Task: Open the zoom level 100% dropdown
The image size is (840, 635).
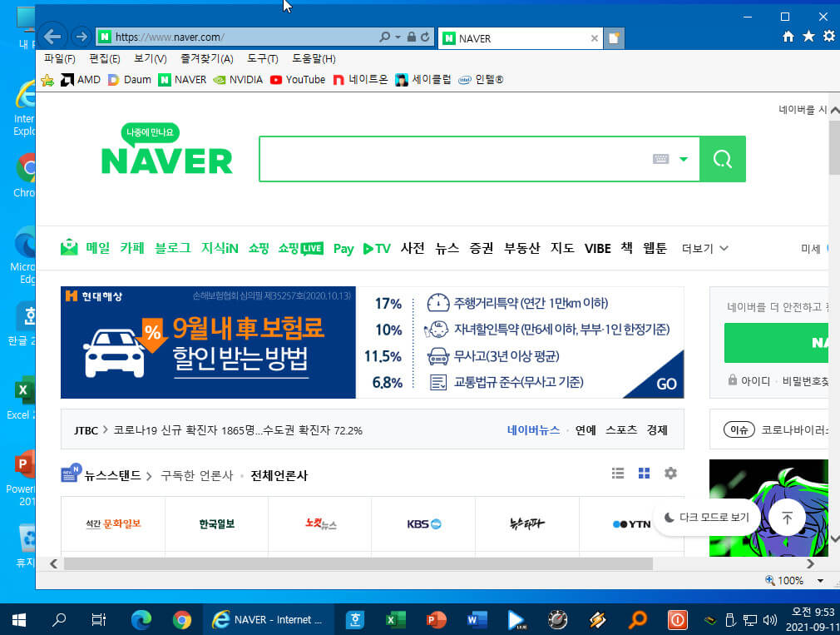Action: pyautogui.click(x=820, y=580)
